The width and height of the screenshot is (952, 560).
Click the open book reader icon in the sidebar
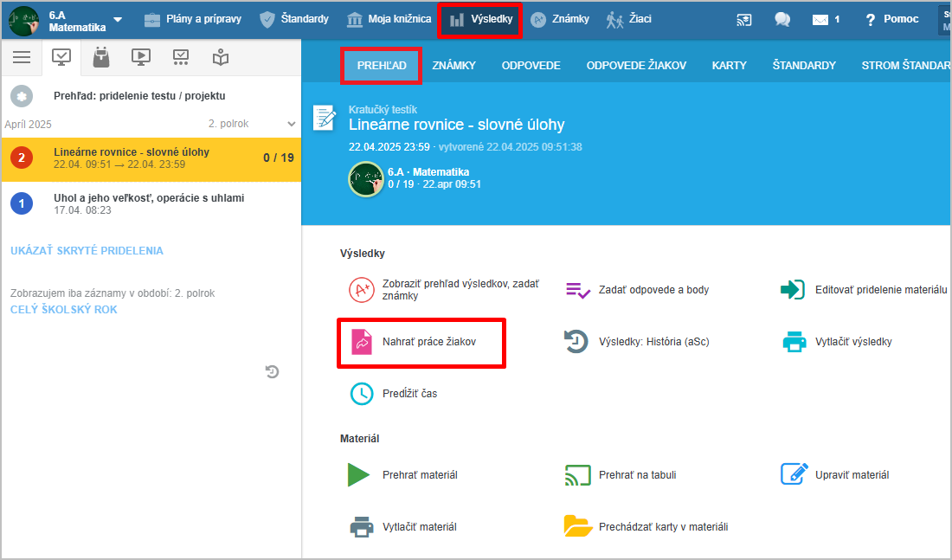(221, 57)
